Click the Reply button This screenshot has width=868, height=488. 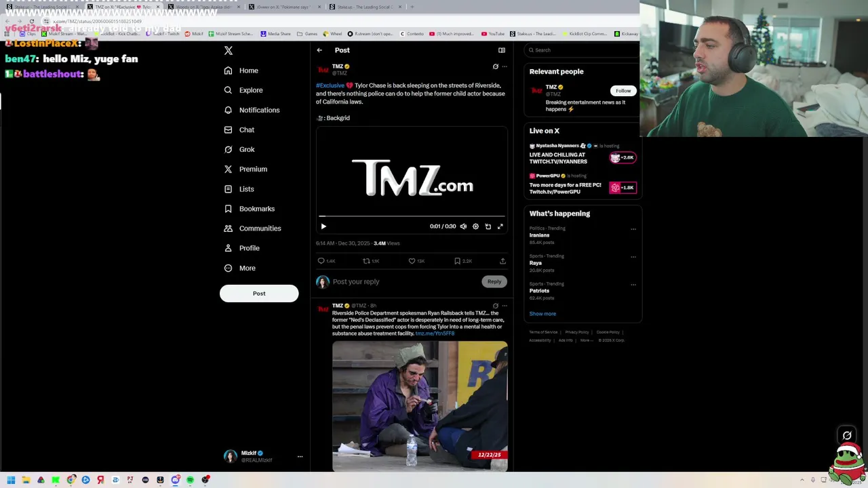tap(494, 282)
